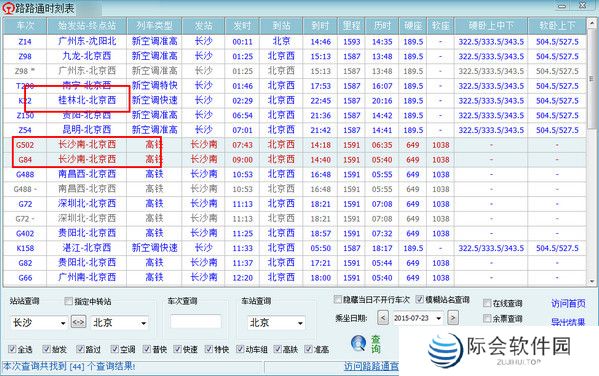Uncheck the 普快 filter checkbox

coord(147,348)
